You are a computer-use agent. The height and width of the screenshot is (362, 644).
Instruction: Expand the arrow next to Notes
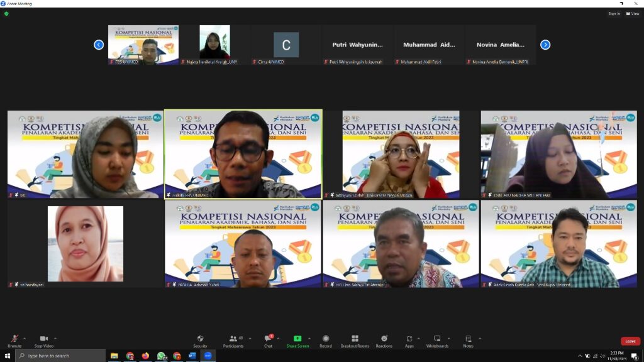pyautogui.click(x=480, y=339)
